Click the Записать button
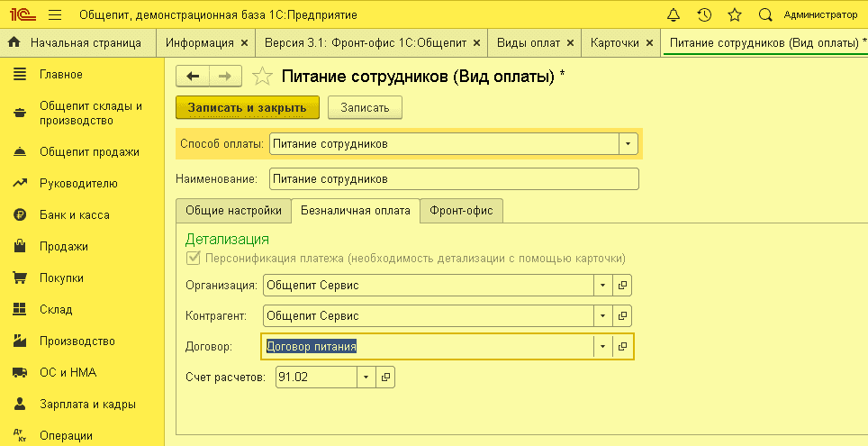This screenshot has width=868, height=446. click(x=365, y=107)
